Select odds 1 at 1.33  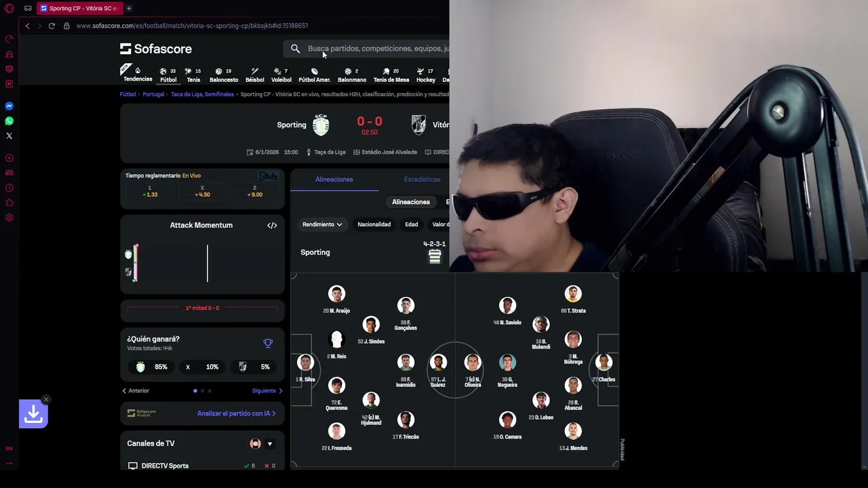150,191
